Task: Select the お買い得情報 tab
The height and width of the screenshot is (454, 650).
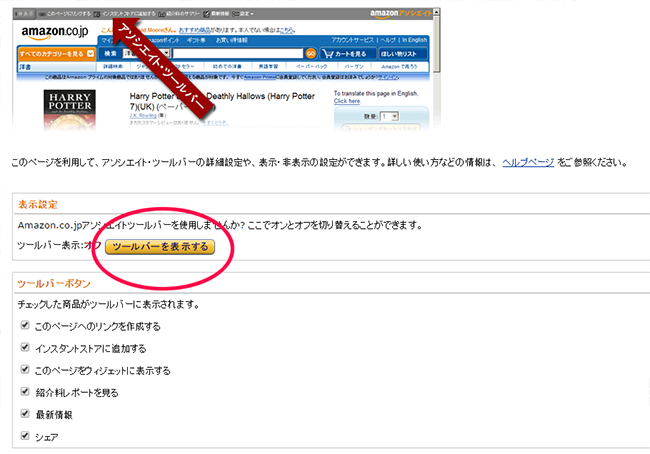Action: 231,40
